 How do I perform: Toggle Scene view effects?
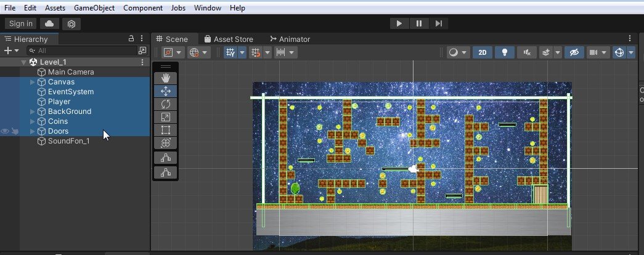point(545,52)
